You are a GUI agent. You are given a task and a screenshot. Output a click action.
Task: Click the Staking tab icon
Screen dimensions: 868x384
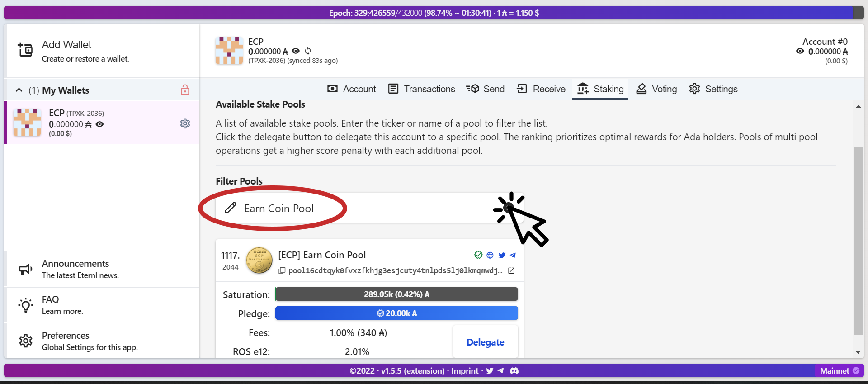pyautogui.click(x=583, y=89)
